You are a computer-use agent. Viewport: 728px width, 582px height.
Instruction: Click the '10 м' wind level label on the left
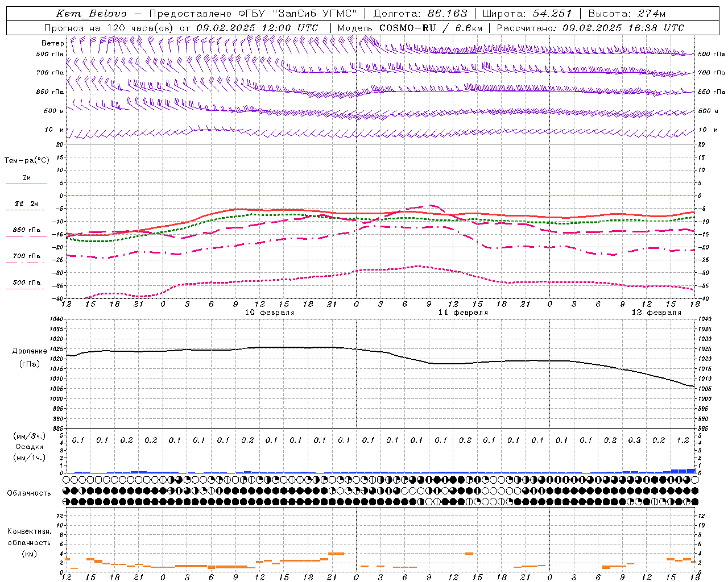(x=54, y=130)
